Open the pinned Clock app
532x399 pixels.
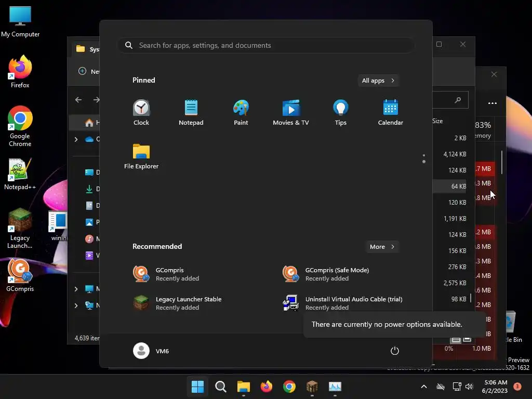(141, 113)
